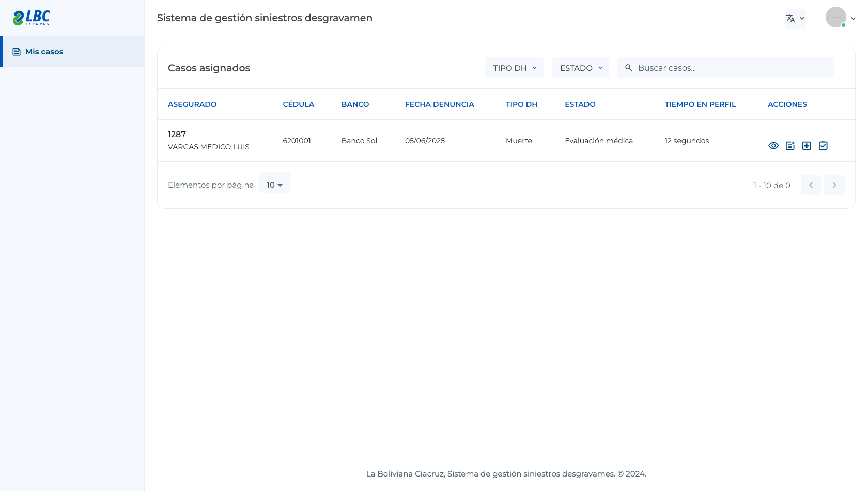Sort by ASEGURADO column header

tap(192, 104)
